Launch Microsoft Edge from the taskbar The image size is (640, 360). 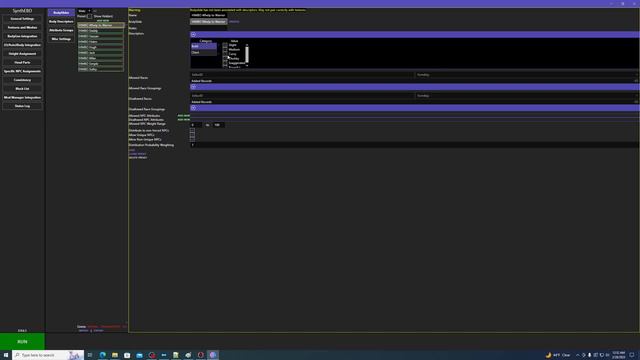click(102, 355)
